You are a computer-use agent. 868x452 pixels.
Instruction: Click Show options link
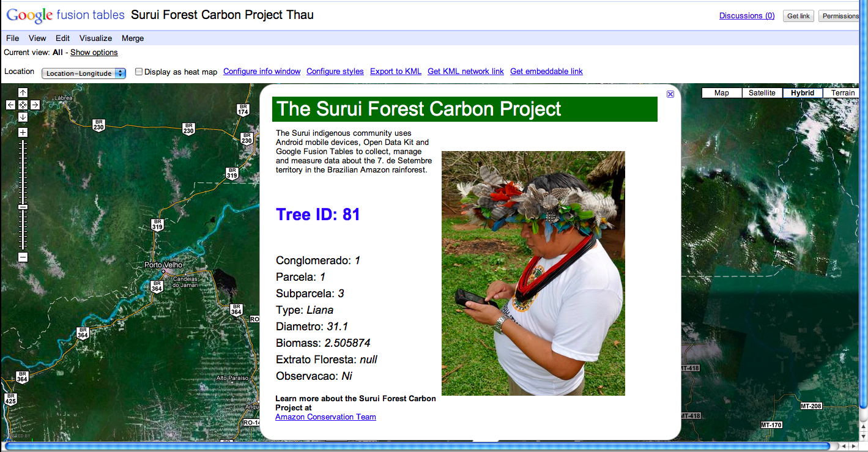(x=94, y=53)
